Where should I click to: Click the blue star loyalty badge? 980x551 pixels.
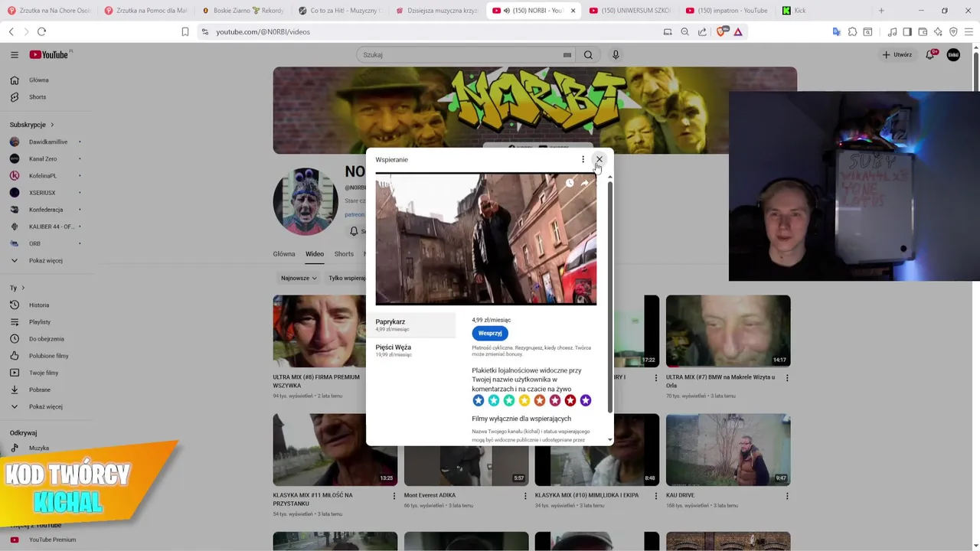click(x=479, y=400)
